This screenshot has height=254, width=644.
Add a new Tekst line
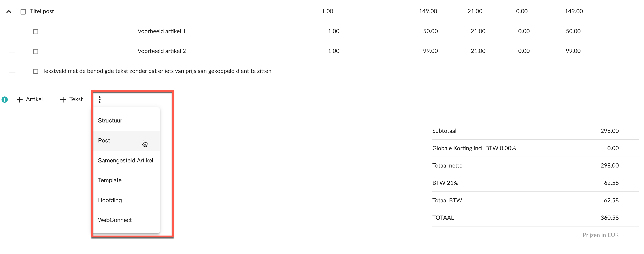coord(71,99)
